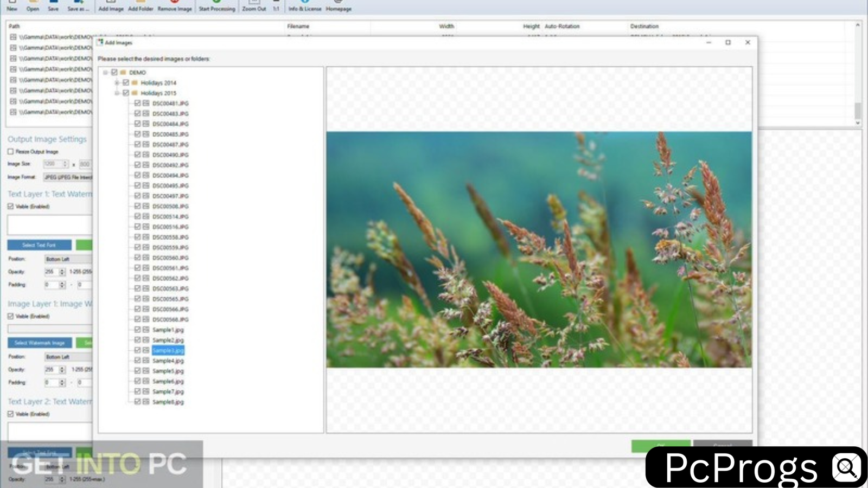Click the 1:1 zoom toolbar button
Screen dimensions: 868x488
point(276,6)
